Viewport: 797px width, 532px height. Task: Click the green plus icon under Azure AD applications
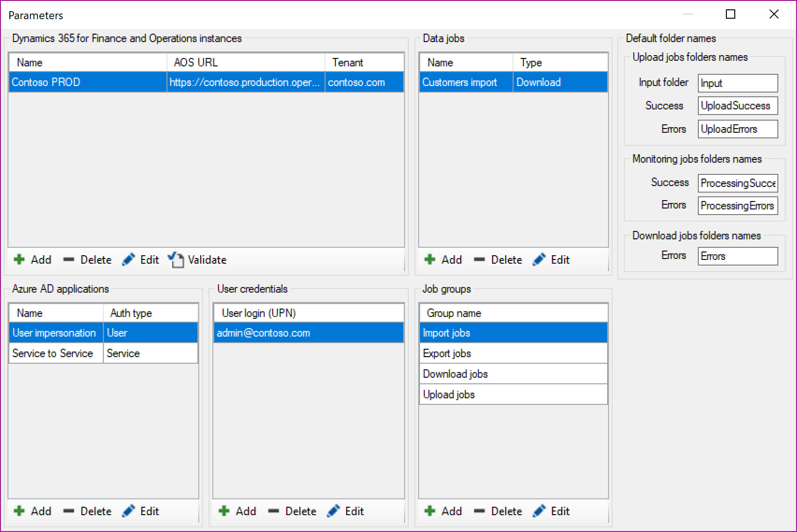[x=19, y=511]
